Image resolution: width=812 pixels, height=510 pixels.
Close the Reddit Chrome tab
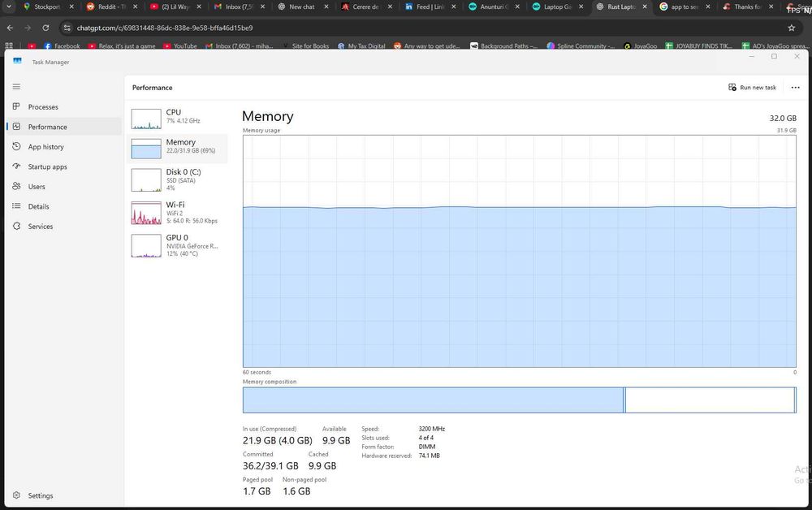(135, 6)
